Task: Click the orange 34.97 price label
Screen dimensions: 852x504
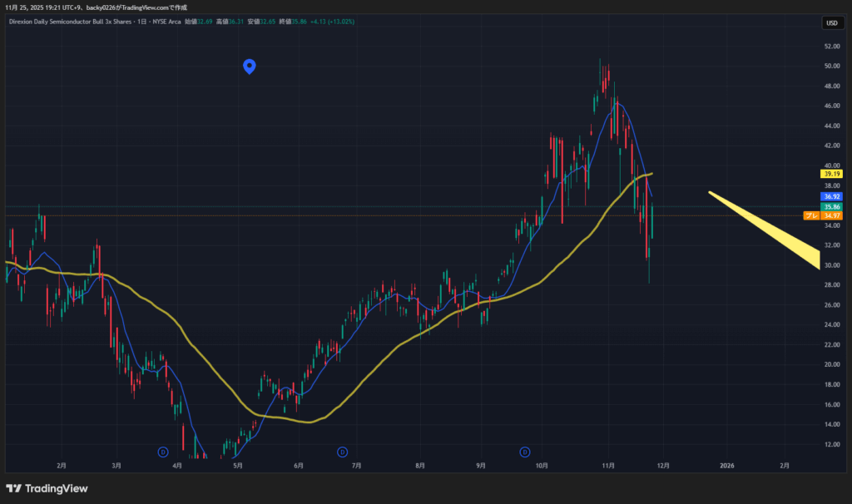Action: pos(831,215)
